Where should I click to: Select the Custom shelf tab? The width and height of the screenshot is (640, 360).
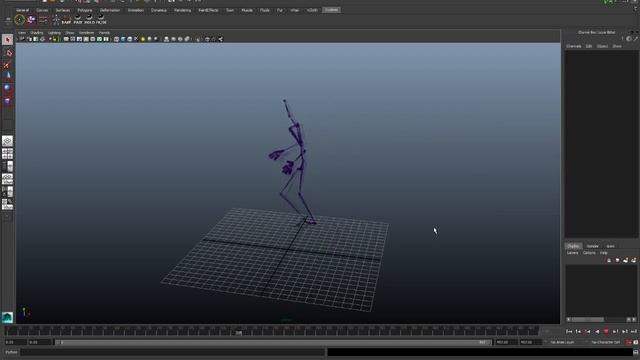tap(331, 10)
